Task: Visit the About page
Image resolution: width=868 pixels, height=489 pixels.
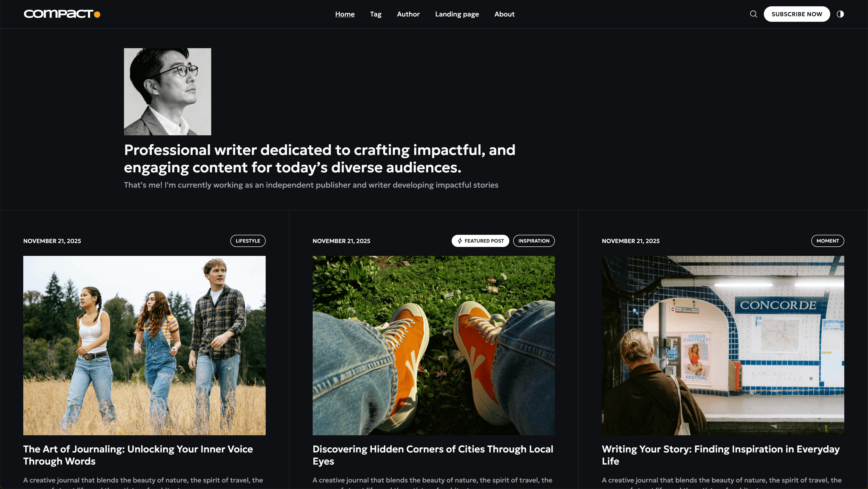Action: click(504, 14)
